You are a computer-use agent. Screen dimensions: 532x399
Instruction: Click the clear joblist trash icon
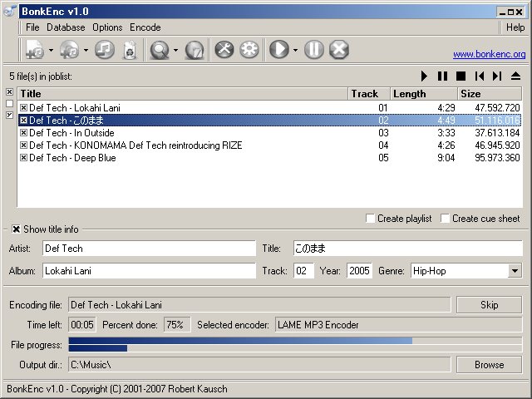(130, 50)
